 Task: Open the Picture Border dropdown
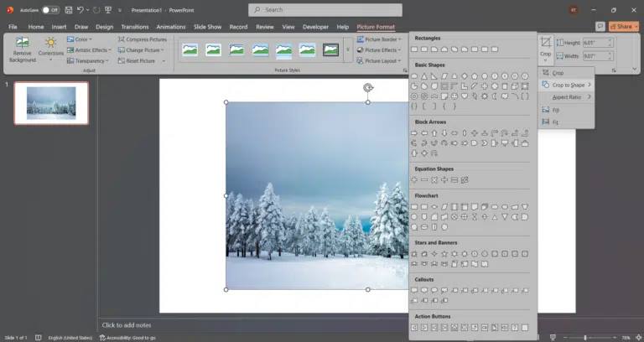click(379, 39)
